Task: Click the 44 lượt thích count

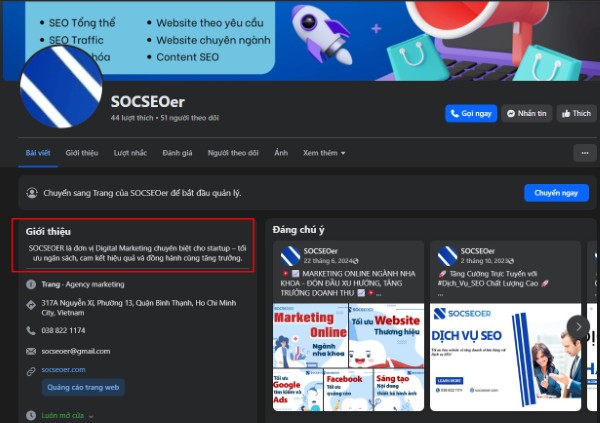Action: 132,118
